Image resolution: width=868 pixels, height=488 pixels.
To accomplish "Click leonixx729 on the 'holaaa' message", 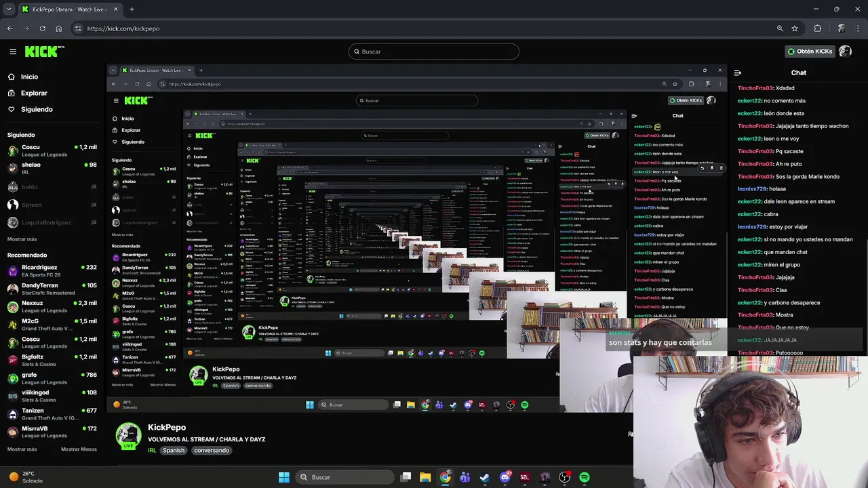I will (x=752, y=189).
